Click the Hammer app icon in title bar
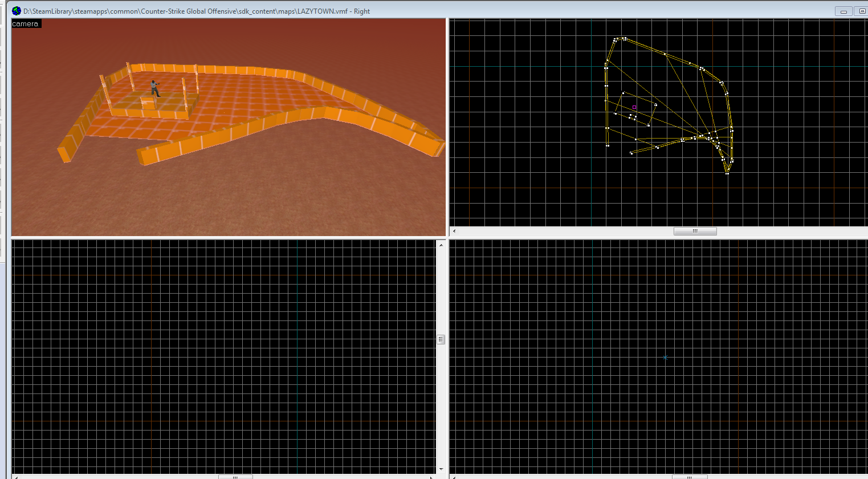The height and width of the screenshot is (479, 868). pos(17,11)
